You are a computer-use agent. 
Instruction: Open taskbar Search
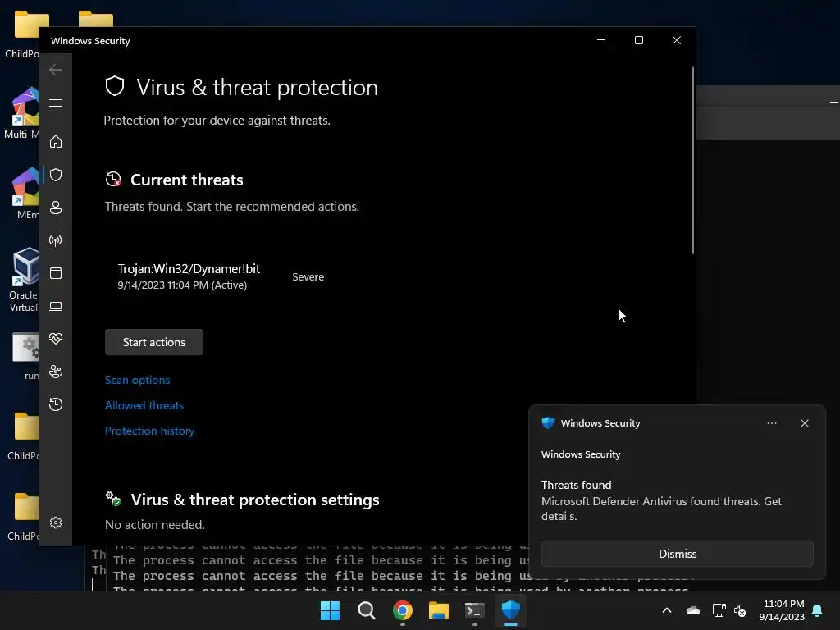pos(367,610)
